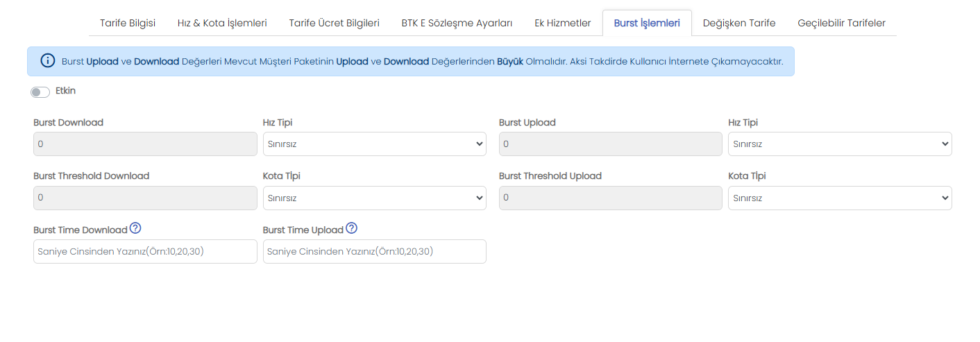Image resolution: width=980 pixels, height=342 pixels.
Task: Toggle the Etkin switch on
Action: (x=40, y=92)
